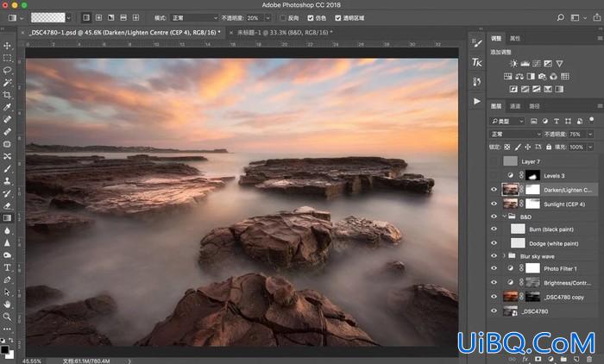
Task: Select the Adjustments panel tab
Action: coord(496,39)
